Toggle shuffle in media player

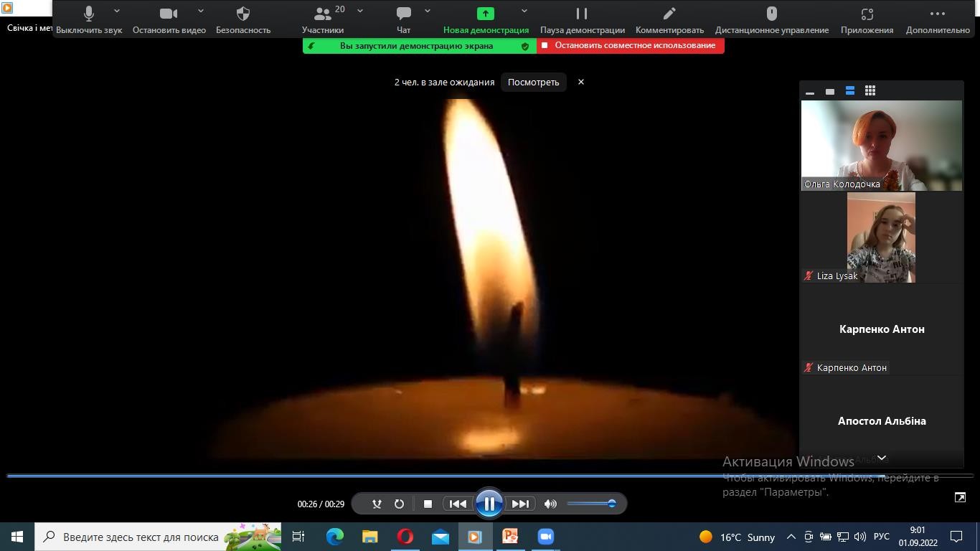(x=377, y=504)
